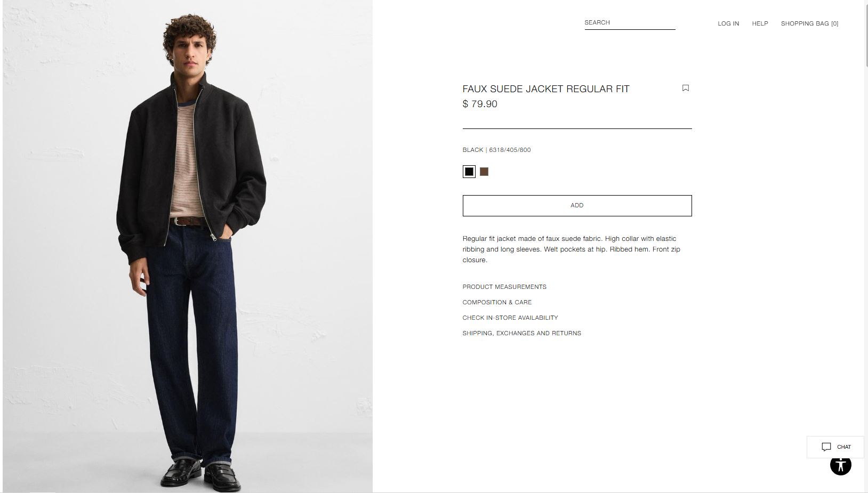Screen dimensions: 868x493
Task: Bookmark the faux suede jacket
Action: 686,88
